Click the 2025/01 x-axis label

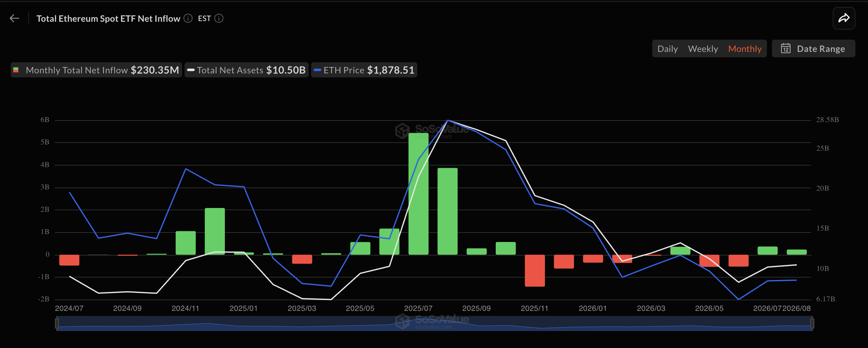(x=244, y=308)
